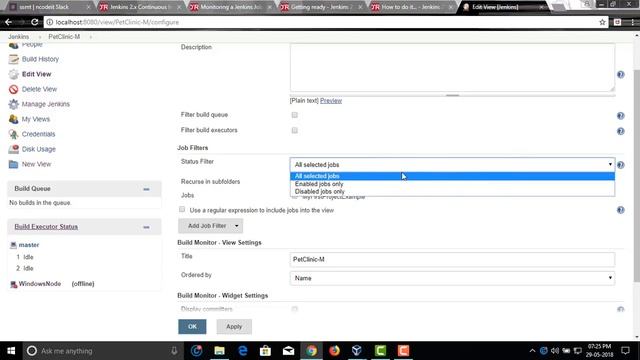The height and width of the screenshot is (360, 640).
Task: Select the Edit View [Jenkins] tab
Action: [x=502, y=7]
